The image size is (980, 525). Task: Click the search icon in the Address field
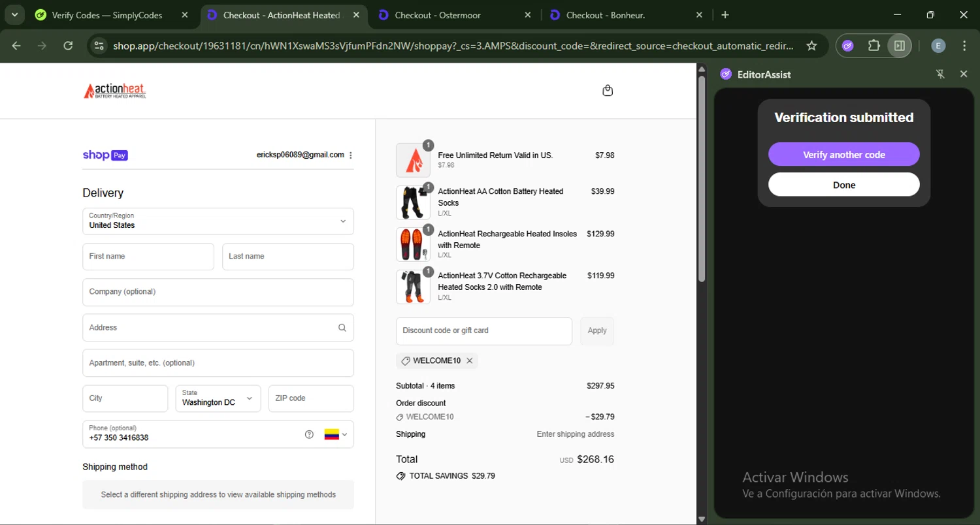pos(342,328)
